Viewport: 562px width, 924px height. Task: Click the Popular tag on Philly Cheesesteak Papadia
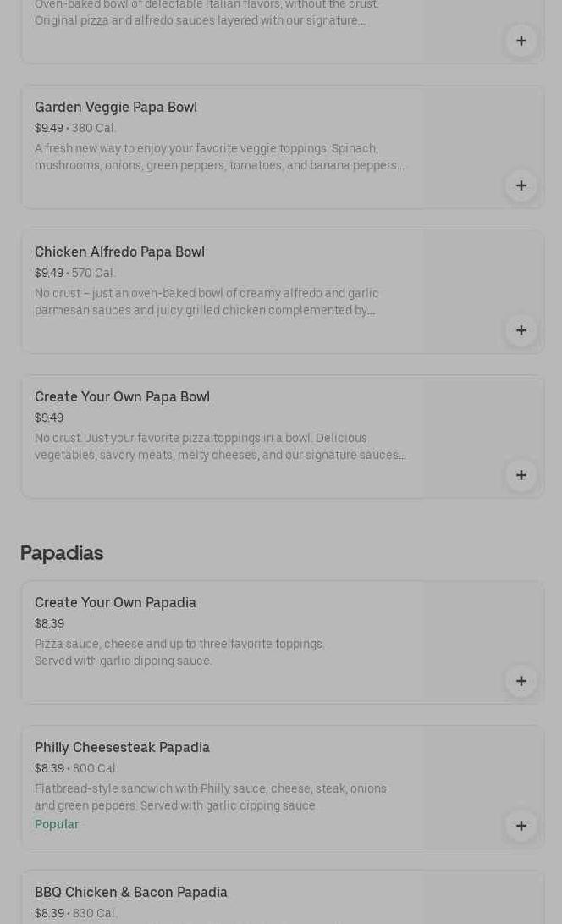57,824
